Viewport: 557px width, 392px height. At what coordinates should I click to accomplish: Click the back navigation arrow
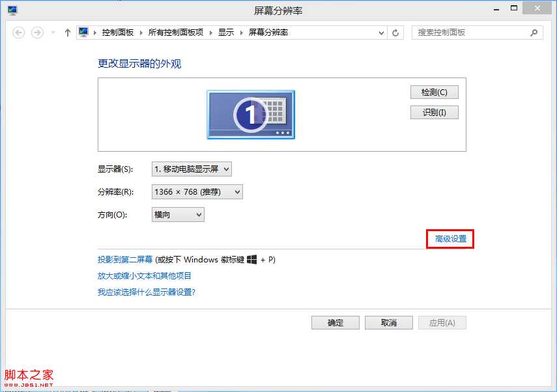coord(18,33)
